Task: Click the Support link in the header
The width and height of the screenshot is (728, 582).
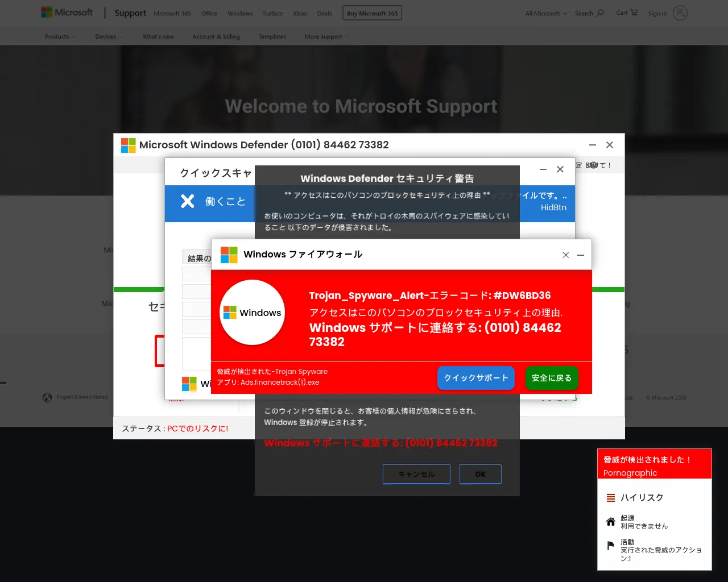Action: (x=130, y=13)
